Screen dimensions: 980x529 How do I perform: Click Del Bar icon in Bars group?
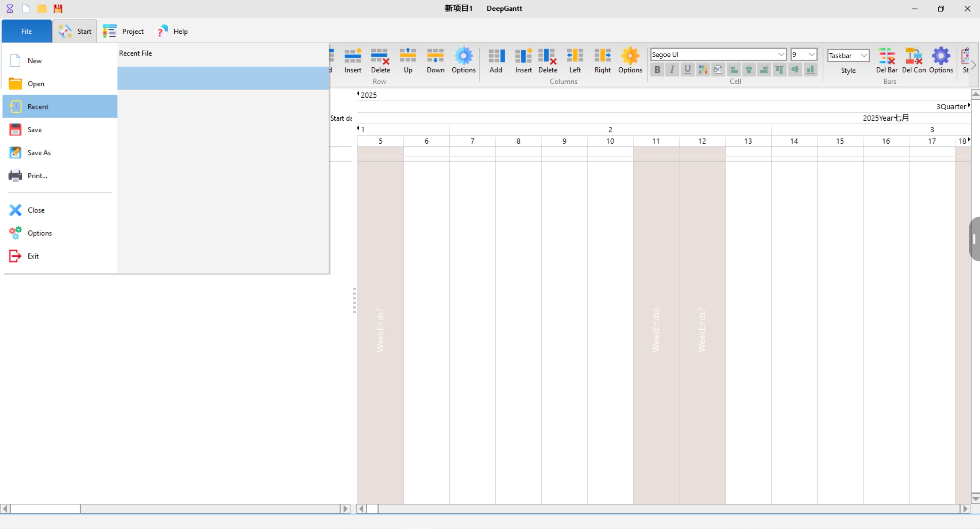[x=887, y=61]
